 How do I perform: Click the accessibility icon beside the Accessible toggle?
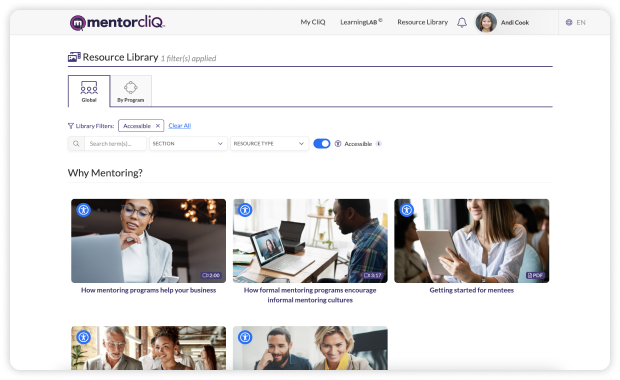pyautogui.click(x=338, y=144)
